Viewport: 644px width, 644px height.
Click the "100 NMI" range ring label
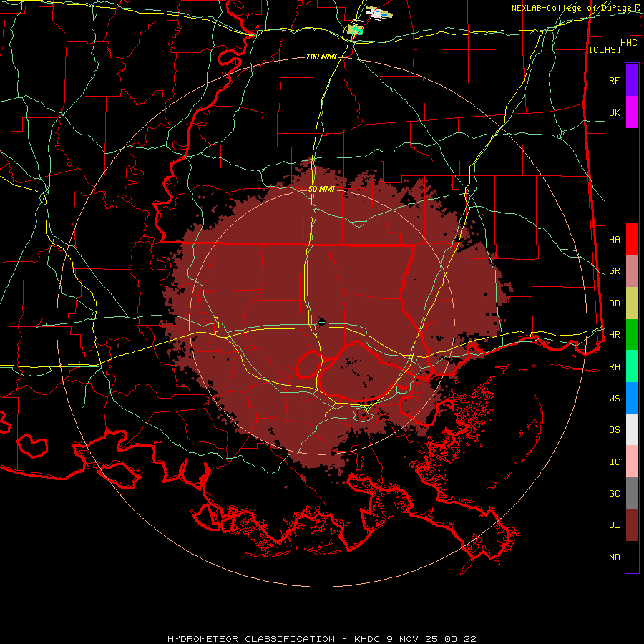321,57
